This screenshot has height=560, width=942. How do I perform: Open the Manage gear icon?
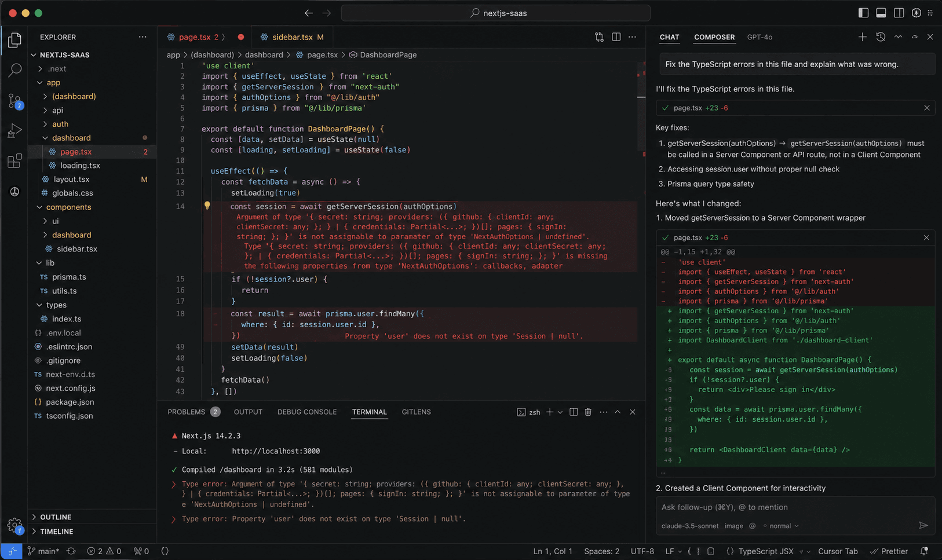pyautogui.click(x=14, y=526)
